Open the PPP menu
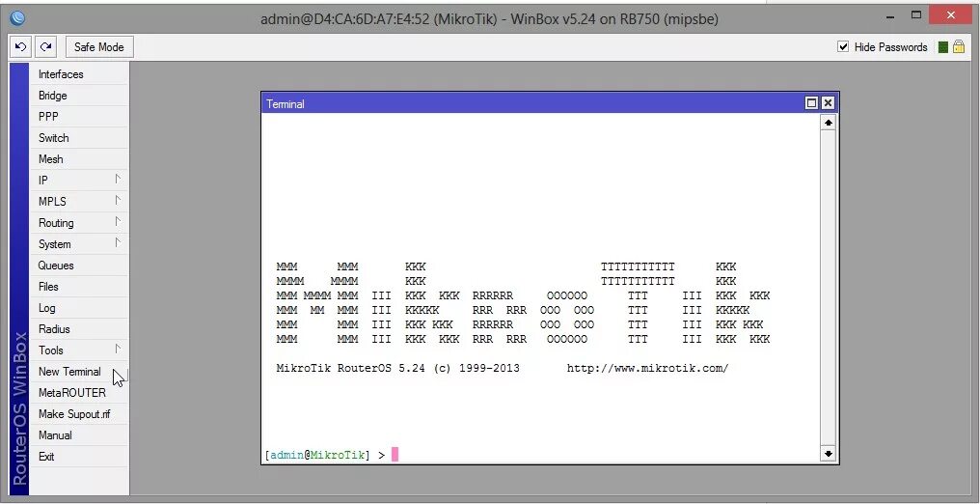 coord(79,117)
